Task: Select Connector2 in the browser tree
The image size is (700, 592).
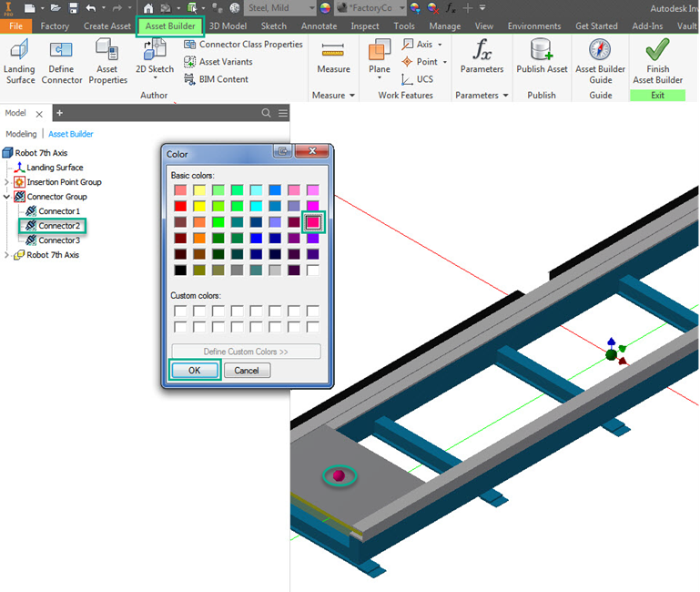Action: tap(53, 226)
